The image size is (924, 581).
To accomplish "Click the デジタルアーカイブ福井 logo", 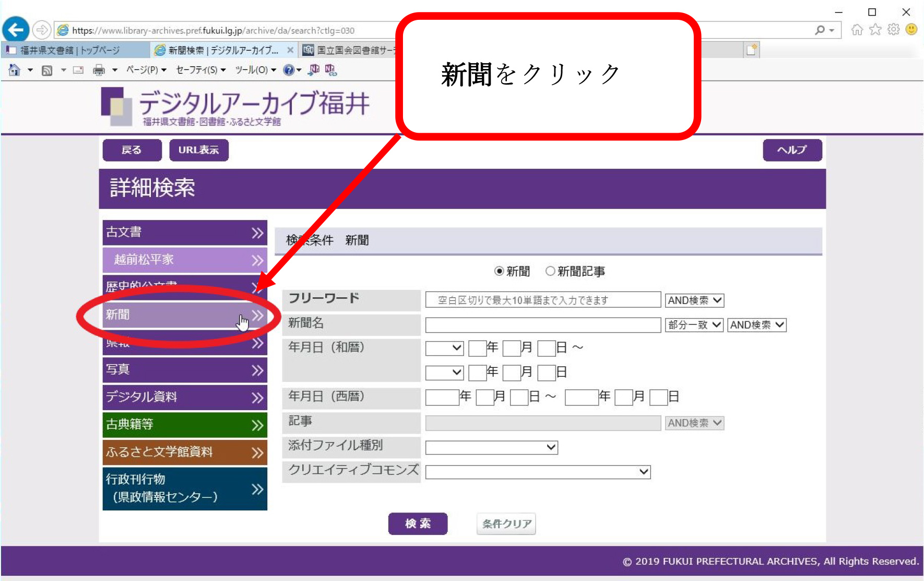I will (x=235, y=107).
